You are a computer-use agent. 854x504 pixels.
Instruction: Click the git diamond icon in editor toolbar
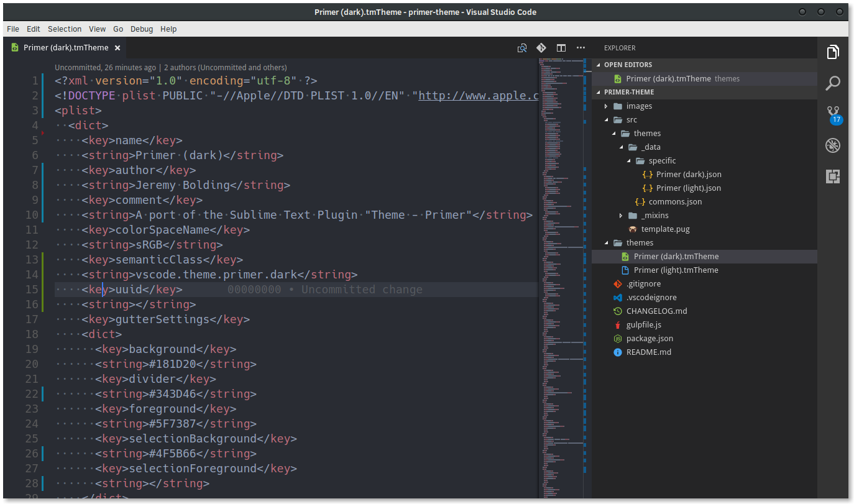tap(541, 48)
